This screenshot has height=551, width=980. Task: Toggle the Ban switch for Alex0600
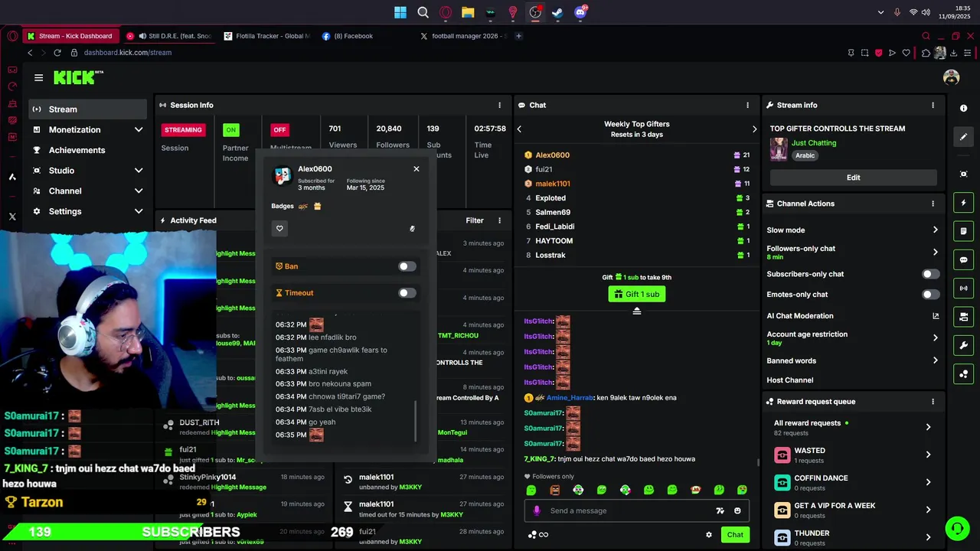[407, 266]
